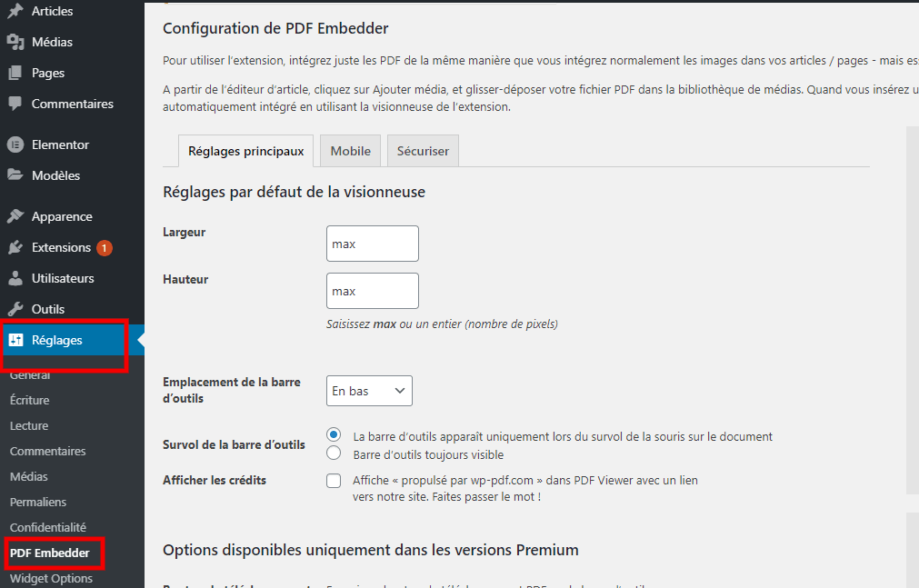Open the Sécuriser tab
Screen dimensions: 919x588
422,151
